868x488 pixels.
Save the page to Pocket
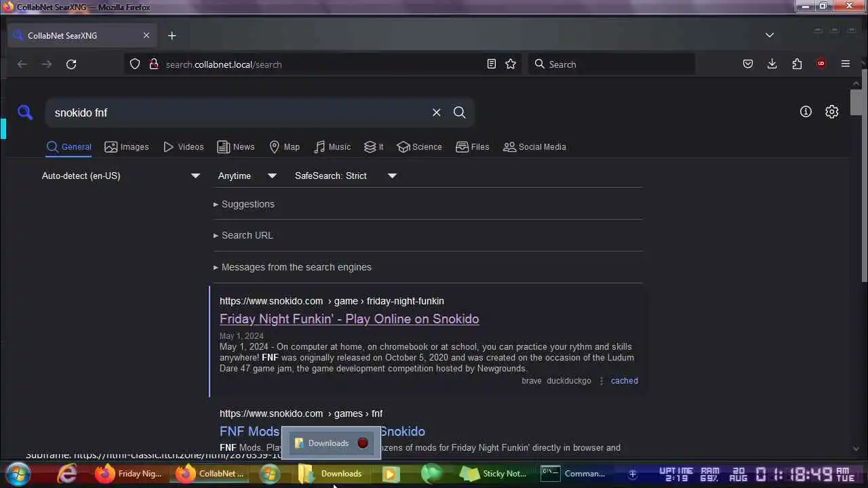pos(748,64)
